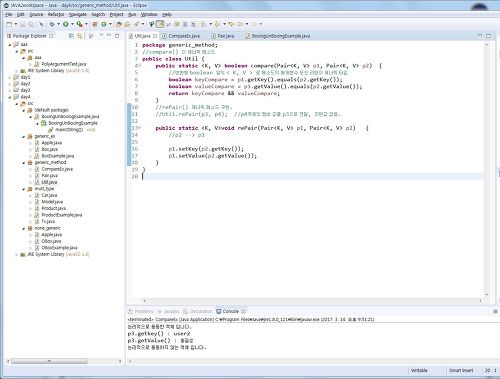Screen dimensions: 500x379
Task: Click the Package Explorer horizontal scrollbar
Action: click(49, 361)
